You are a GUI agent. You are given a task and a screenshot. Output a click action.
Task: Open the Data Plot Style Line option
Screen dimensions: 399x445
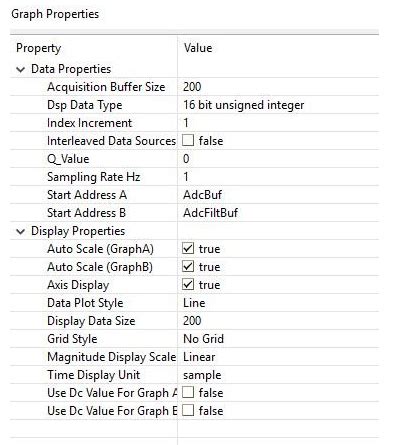click(278, 303)
